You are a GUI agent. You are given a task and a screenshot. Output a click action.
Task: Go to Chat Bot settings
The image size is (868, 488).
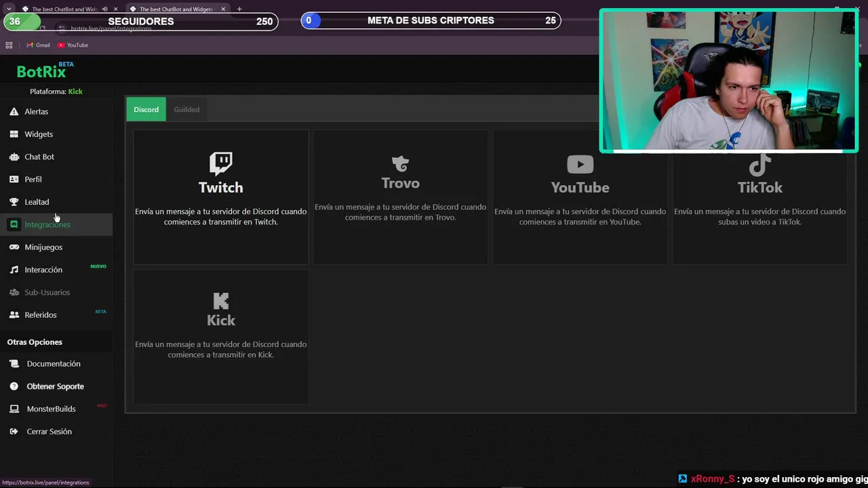coord(56,157)
